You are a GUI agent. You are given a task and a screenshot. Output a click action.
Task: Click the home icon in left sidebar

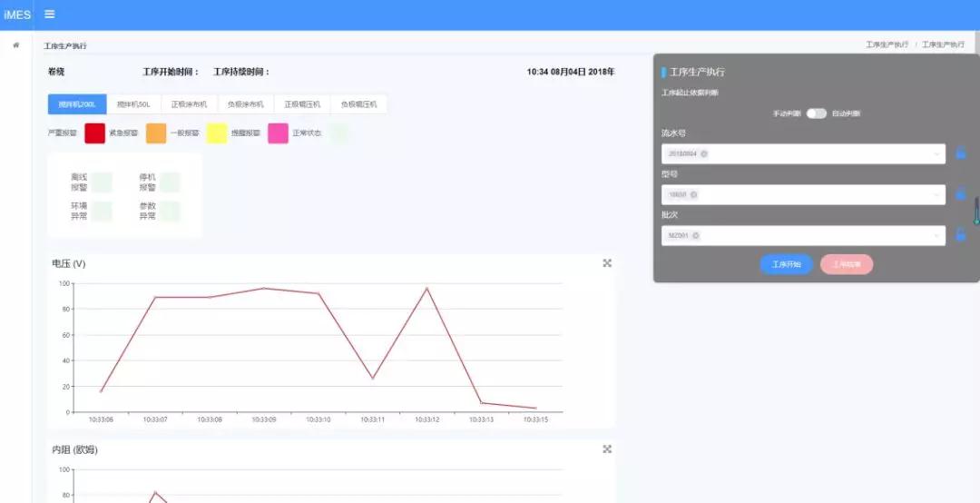pyautogui.click(x=15, y=44)
